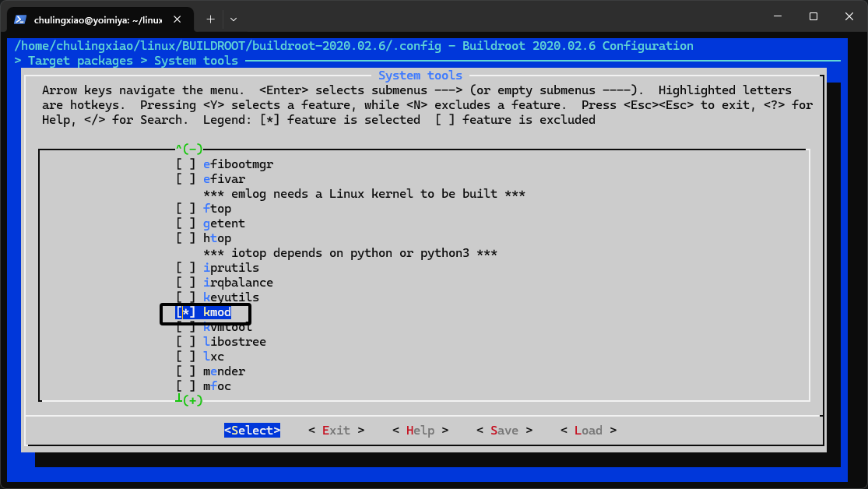868x489 pixels.
Task: Click Target packages in the breadcrumb
Action: 80,61
